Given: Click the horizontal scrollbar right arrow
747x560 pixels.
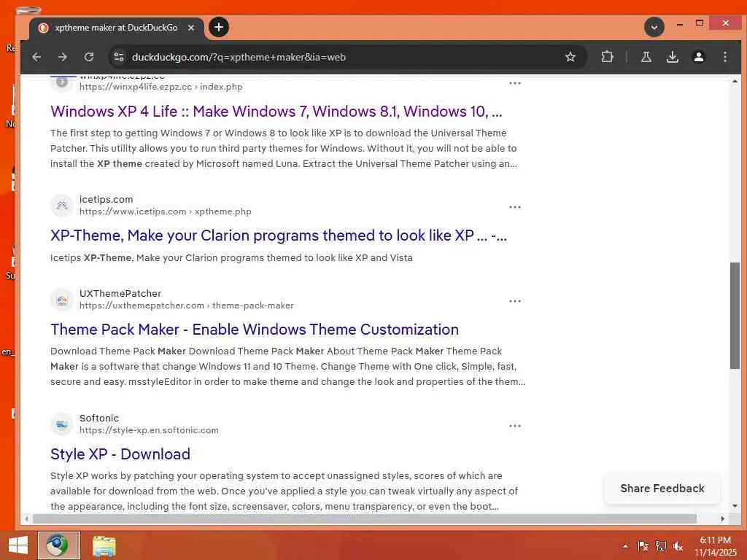Looking at the screenshot, I should pyautogui.click(x=723, y=518).
